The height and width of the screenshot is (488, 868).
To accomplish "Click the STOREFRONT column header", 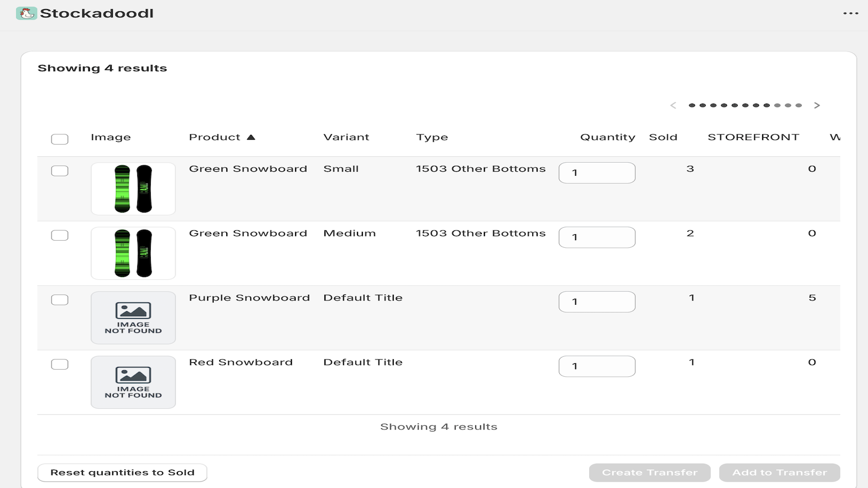I will 754,137.
